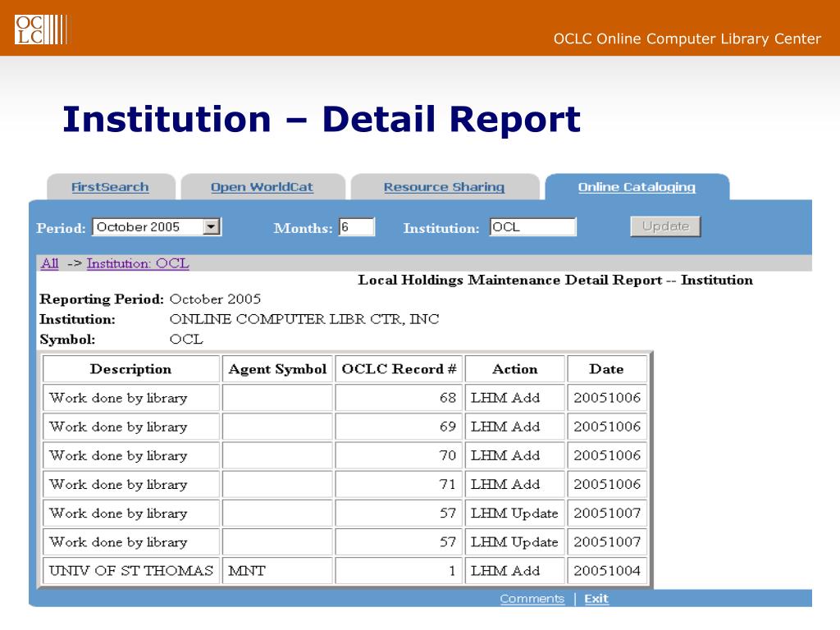Select the 20051004 date cell

pos(607,571)
